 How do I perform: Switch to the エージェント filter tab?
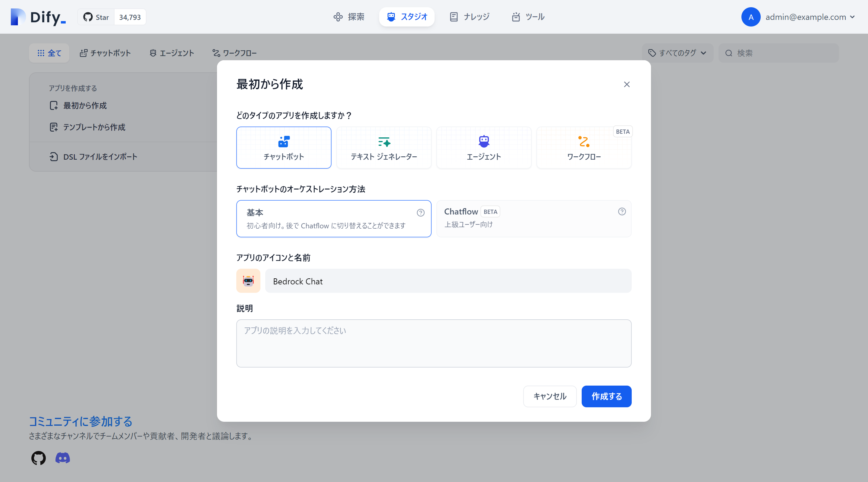(171, 53)
